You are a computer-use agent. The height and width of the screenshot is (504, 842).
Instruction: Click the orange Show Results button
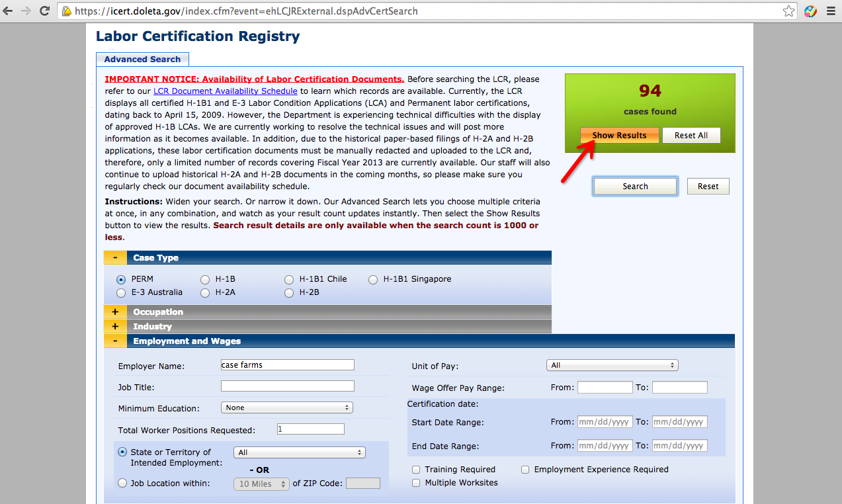point(620,135)
